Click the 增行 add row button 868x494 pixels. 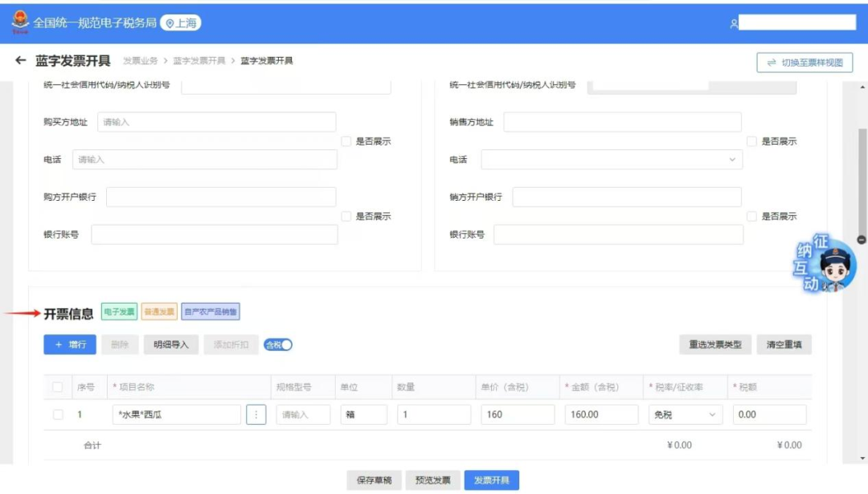pyautogui.click(x=70, y=345)
